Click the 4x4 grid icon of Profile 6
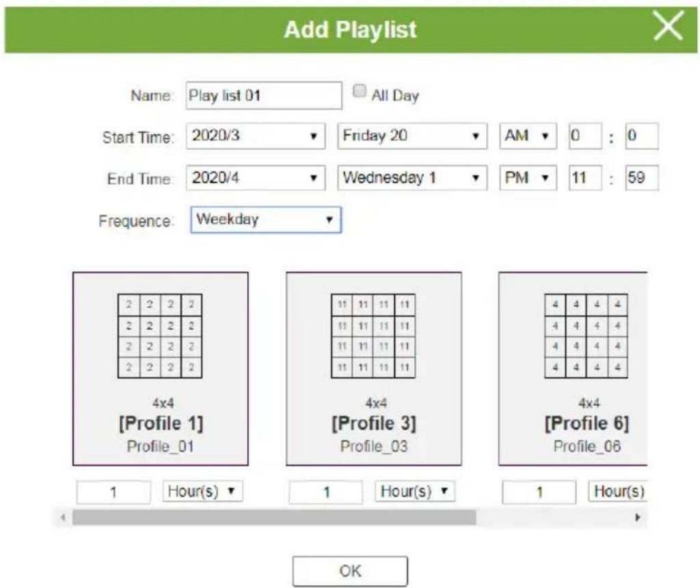This screenshot has width=700, height=588. 586,336
